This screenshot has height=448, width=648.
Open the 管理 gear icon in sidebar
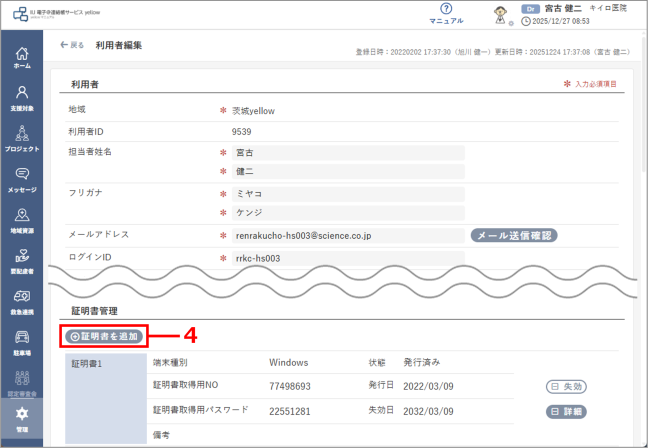click(21, 418)
